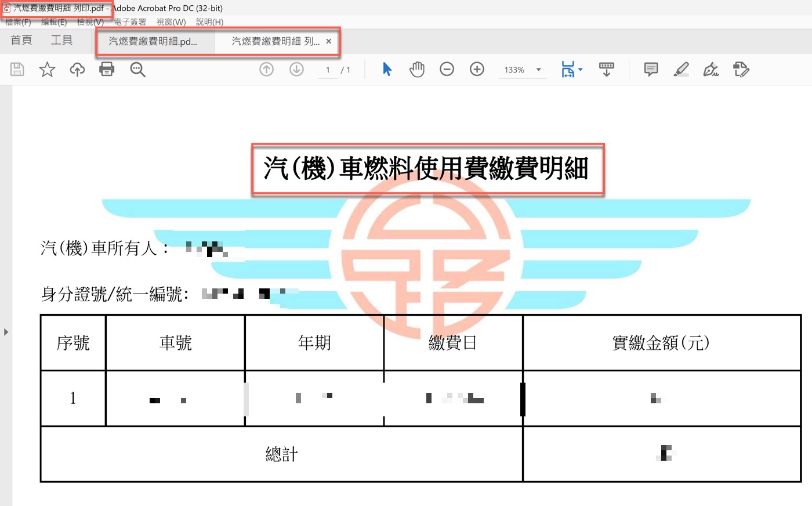Click the 汽(機)車所有人 label
This screenshot has width=812, height=506.
point(104,248)
